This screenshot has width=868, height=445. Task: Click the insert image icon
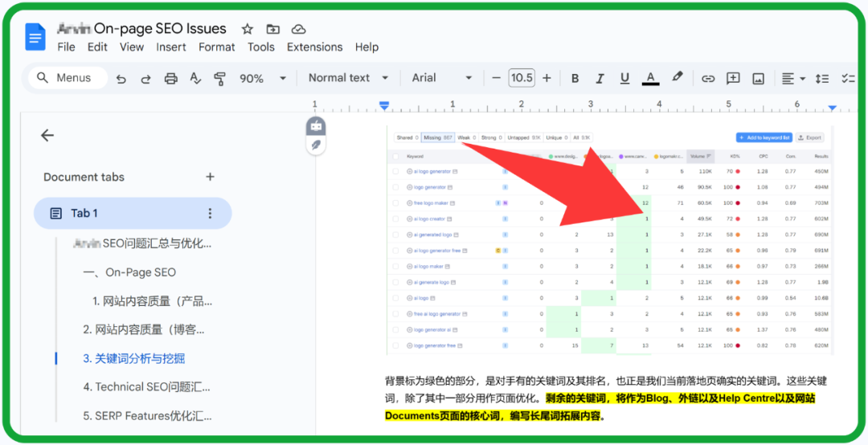758,79
